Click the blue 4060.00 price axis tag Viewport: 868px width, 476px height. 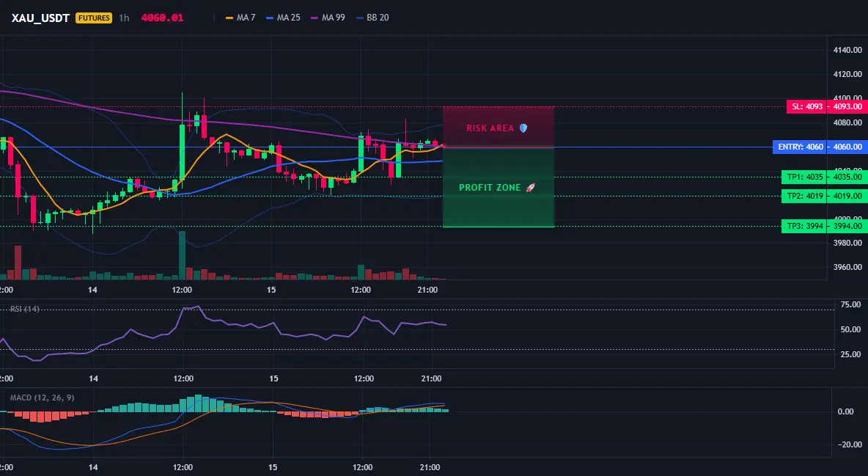[847, 147]
